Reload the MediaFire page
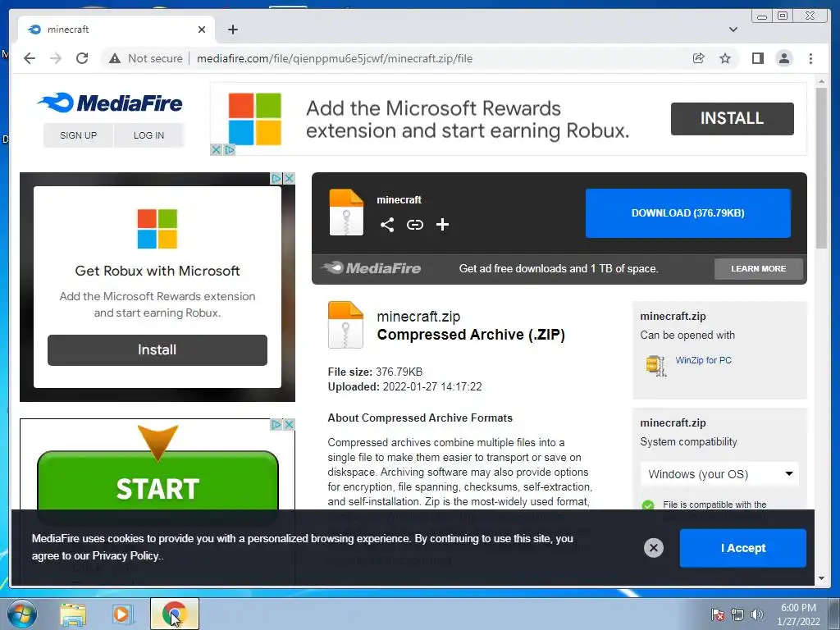Image resolution: width=840 pixels, height=630 pixels. pos(82,58)
